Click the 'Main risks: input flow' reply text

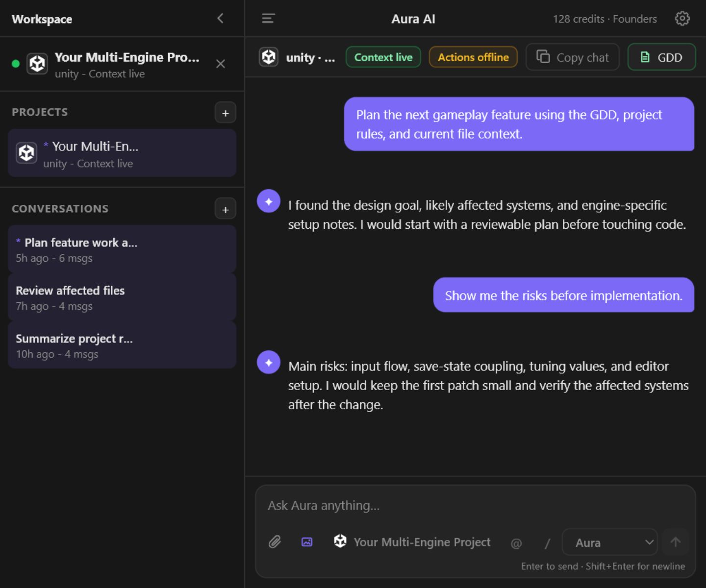(488, 386)
